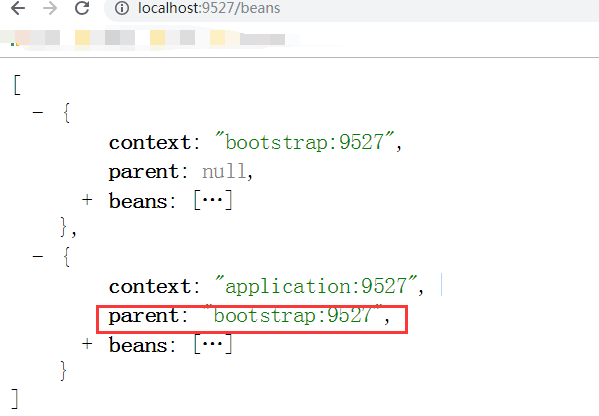The height and width of the screenshot is (416, 599).
Task: Click the context key in the first object
Action: pyautogui.click(x=150, y=142)
